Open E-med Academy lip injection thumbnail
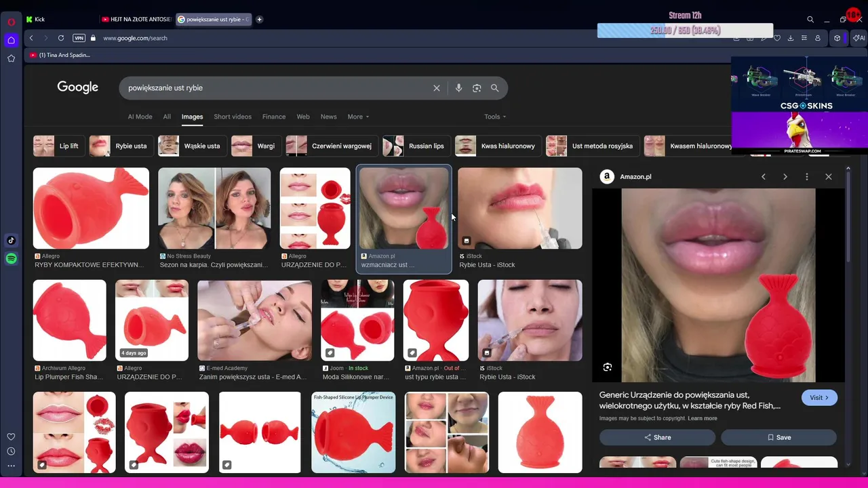The height and width of the screenshot is (488, 868). tap(254, 321)
